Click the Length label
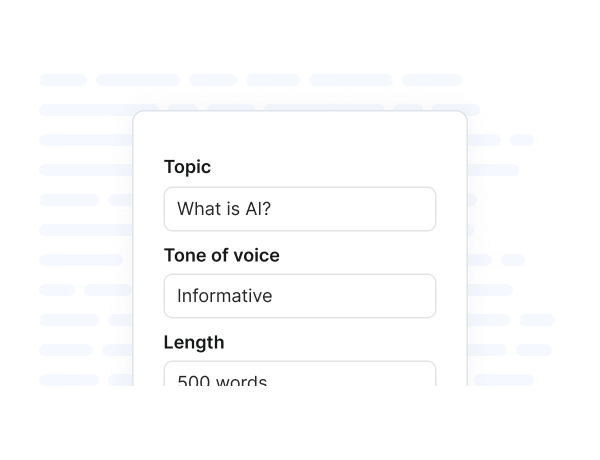600x460 pixels. [193, 342]
